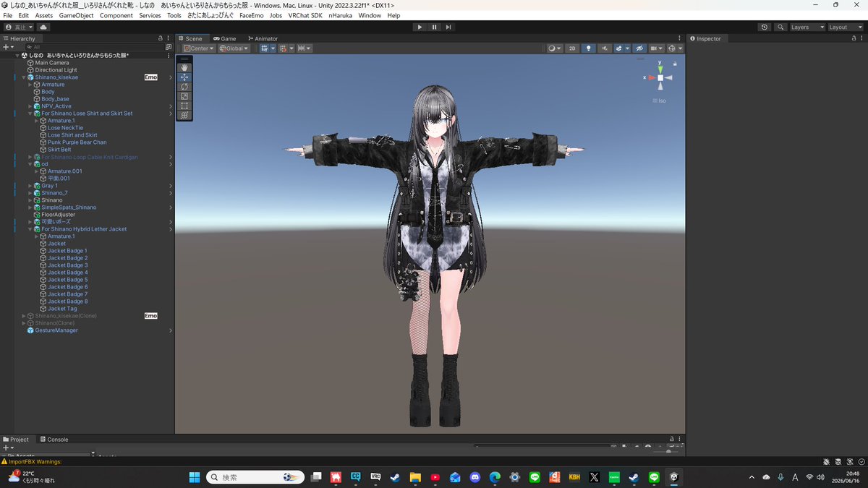The image size is (868, 488).
Task: Open the VRChat SDK menu
Action: (x=305, y=15)
